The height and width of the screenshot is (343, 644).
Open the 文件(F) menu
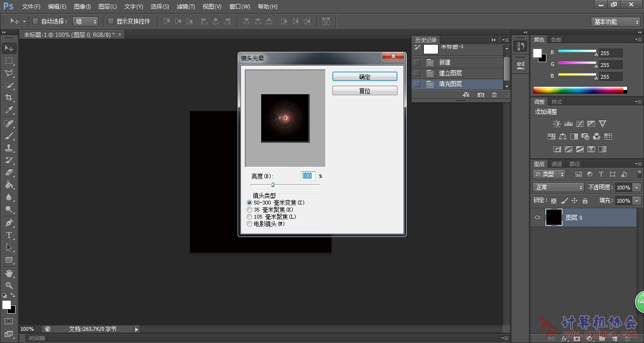(31, 7)
